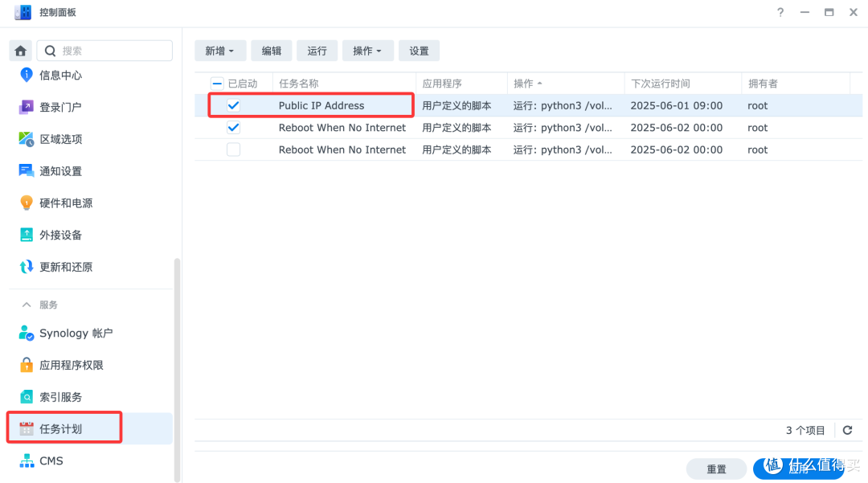Screen dimensions: 868x483
Task: Sort by 任务名称 column header
Action: pos(344,84)
